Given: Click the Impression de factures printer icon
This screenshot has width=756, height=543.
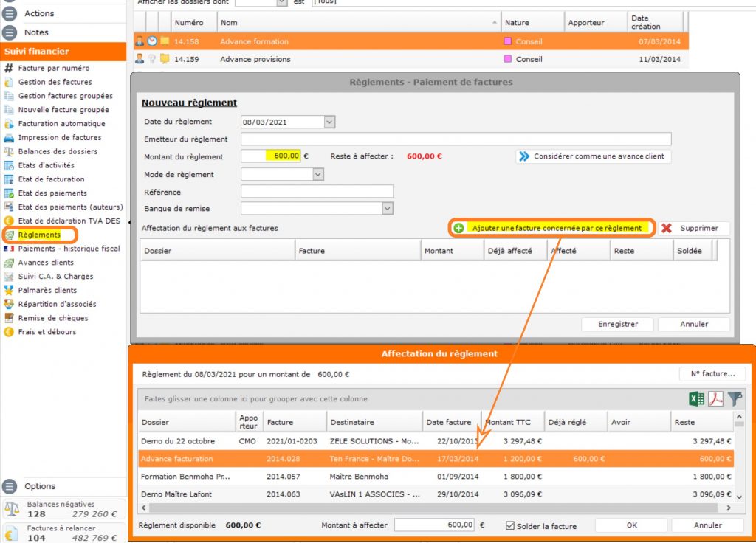Looking at the screenshot, I should [9, 138].
